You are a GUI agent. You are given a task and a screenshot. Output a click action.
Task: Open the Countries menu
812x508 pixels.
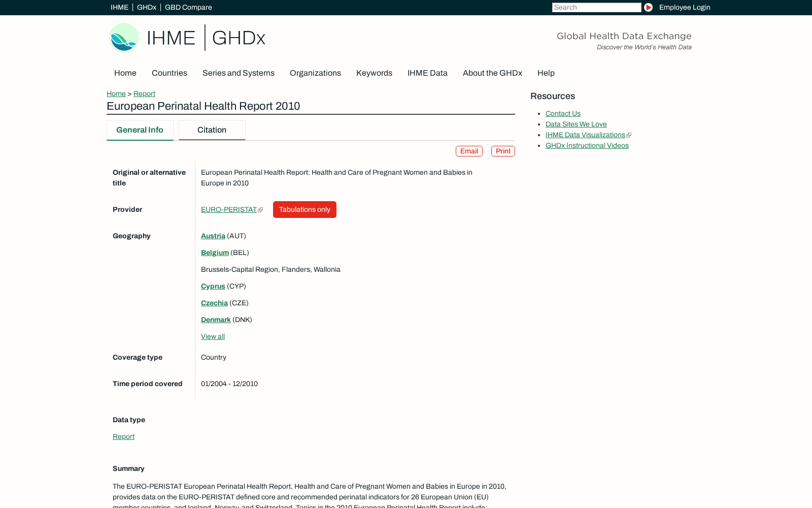click(170, 73)
